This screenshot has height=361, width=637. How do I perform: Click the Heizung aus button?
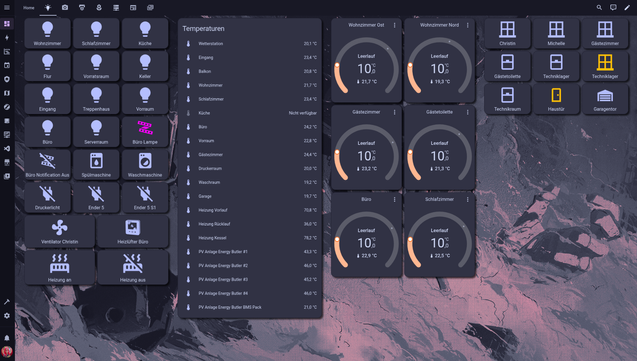133,267
